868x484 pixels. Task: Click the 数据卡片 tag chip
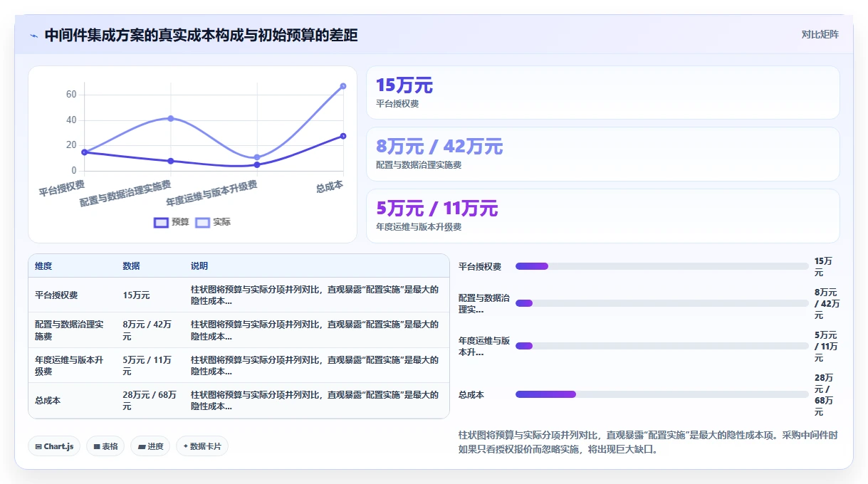(x=202, y=446)
